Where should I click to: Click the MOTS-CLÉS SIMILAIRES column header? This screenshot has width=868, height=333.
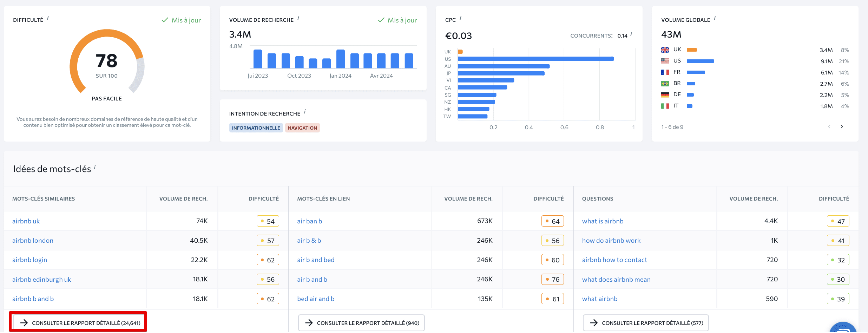(44, 199)
